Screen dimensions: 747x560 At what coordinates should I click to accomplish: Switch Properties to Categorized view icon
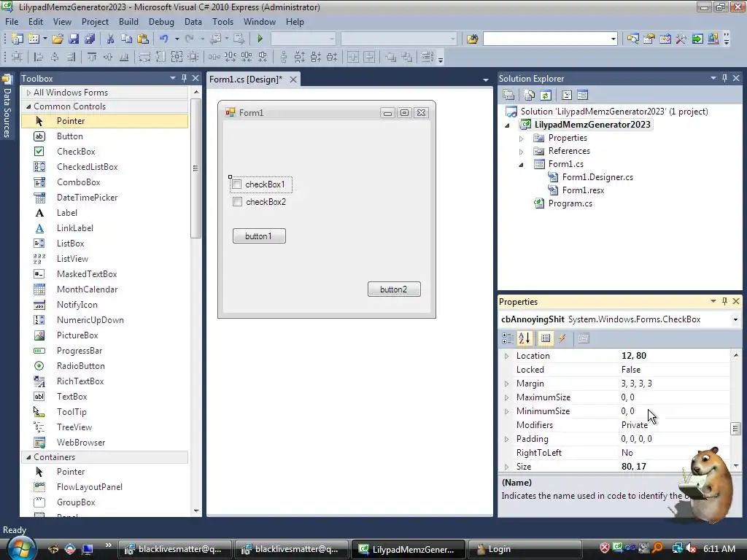pos(508,338)
